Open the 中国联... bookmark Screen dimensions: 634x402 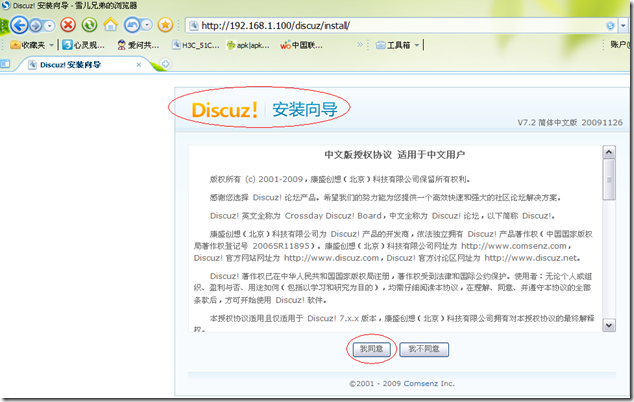[x=301, y=45]
